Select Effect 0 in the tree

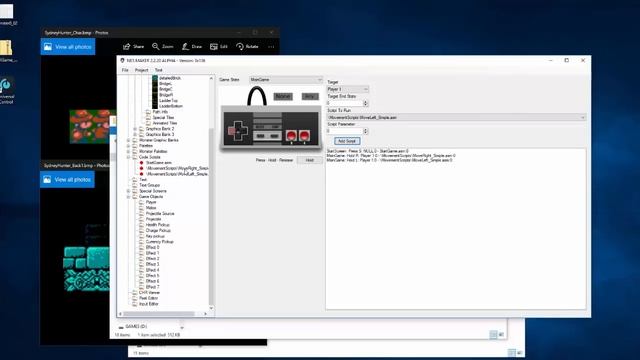pyautogui.click(x=152, y=247)
